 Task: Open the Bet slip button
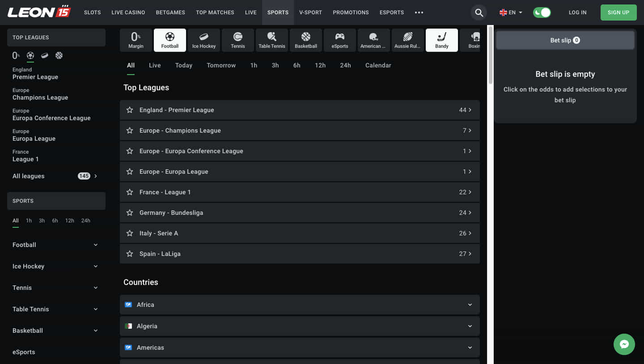tap(565, 40)
